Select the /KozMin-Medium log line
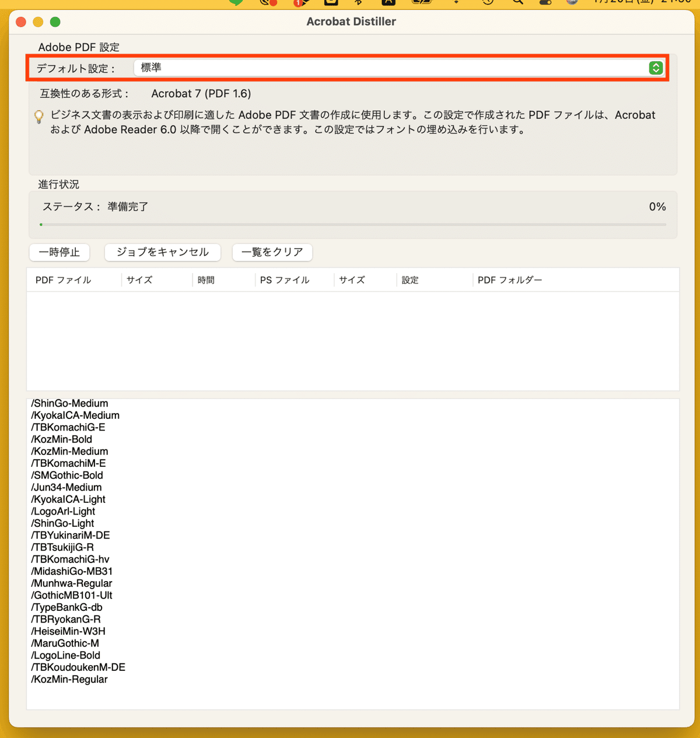This screenshot has height=738, width=700. 69,451
